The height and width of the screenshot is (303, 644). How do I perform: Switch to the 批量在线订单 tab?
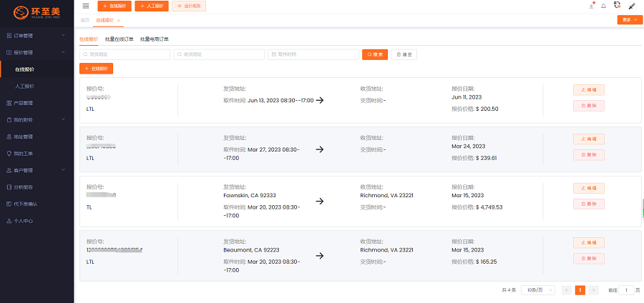119,39
